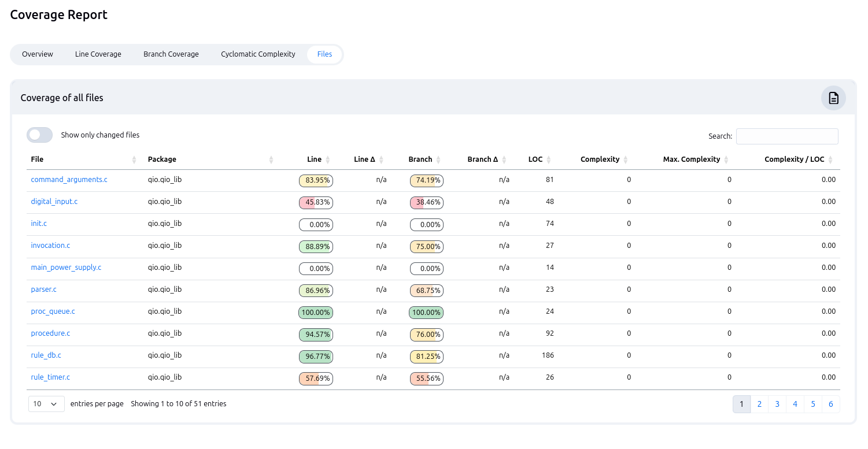Image resolution: width=868 pixels, height=449 pixels.
Task: Switch to the Line Coverage tab
Action: coord(98,54)
